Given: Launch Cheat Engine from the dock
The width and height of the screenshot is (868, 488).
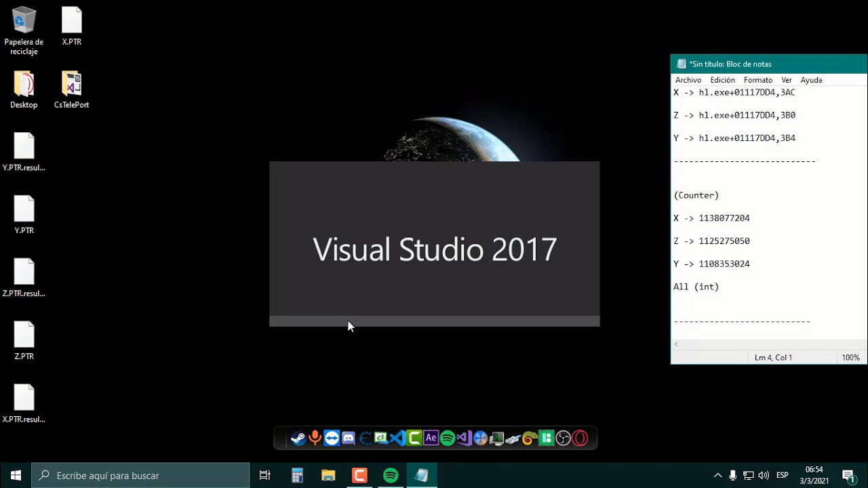Looking at the screenshot, I should 365,439.
